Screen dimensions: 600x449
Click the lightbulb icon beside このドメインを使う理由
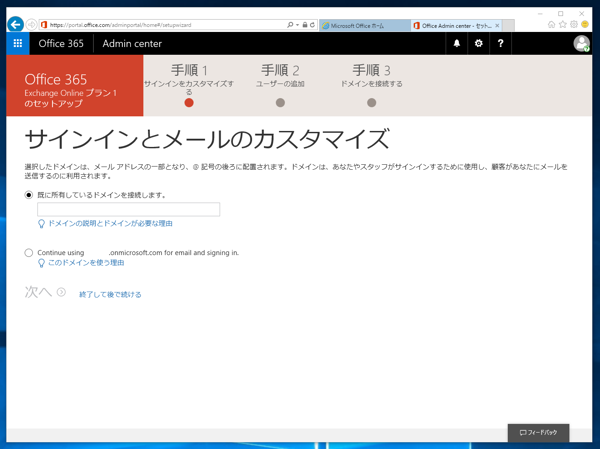[41, 263]
